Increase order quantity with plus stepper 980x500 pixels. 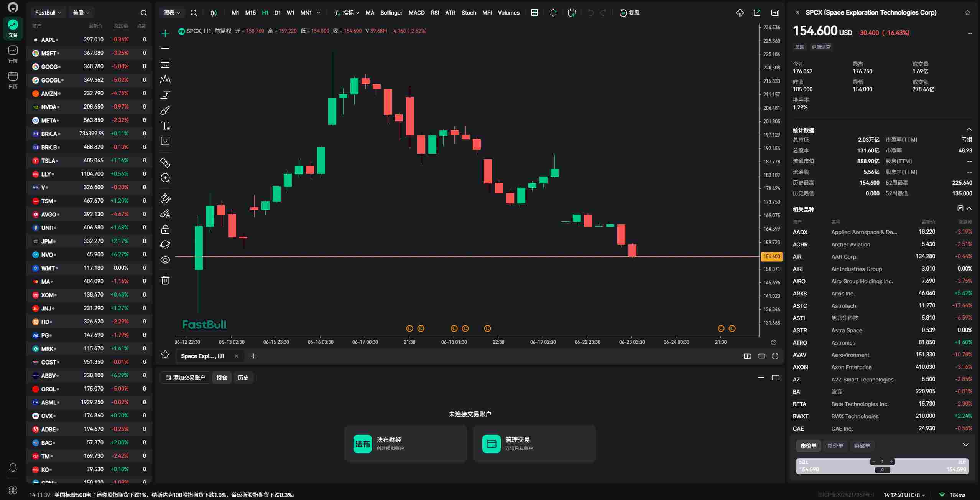point(891,462)
